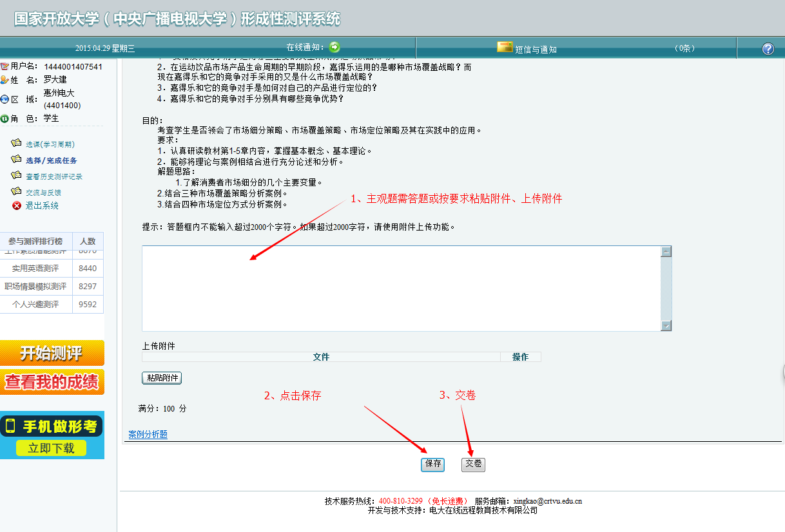
Task: Click the icon beside 选择/完成任务
Action: [17, 159]
